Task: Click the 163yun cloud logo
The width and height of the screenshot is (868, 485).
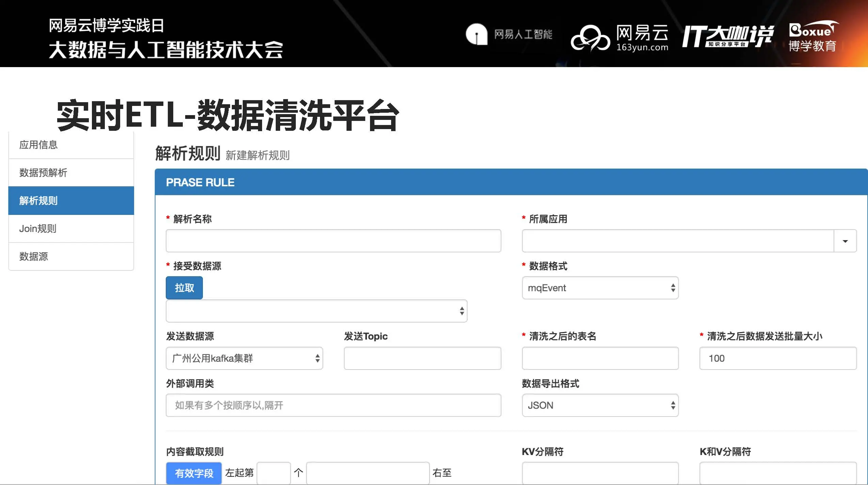Action: click(590, 38)
